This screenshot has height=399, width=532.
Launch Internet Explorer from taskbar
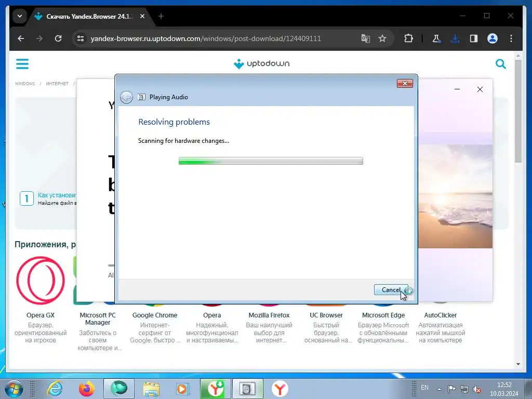coord(55,389)
